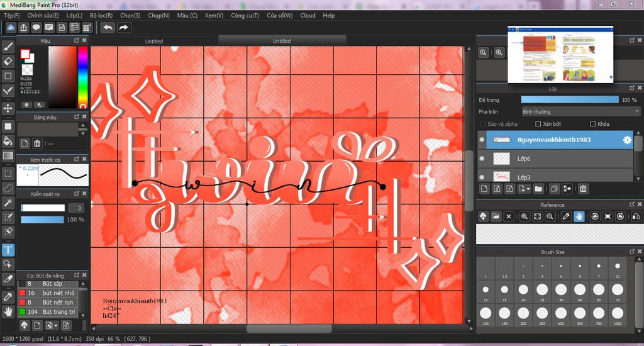The image size is (644, 346).
Task: Select the Select Eraser tool
Action: (x=8, y=232)
